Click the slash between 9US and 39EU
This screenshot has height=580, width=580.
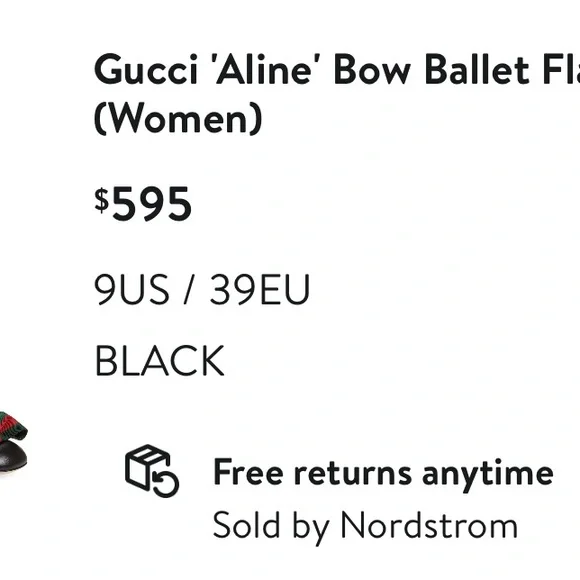pyautogui.click(x=189, y=289)
